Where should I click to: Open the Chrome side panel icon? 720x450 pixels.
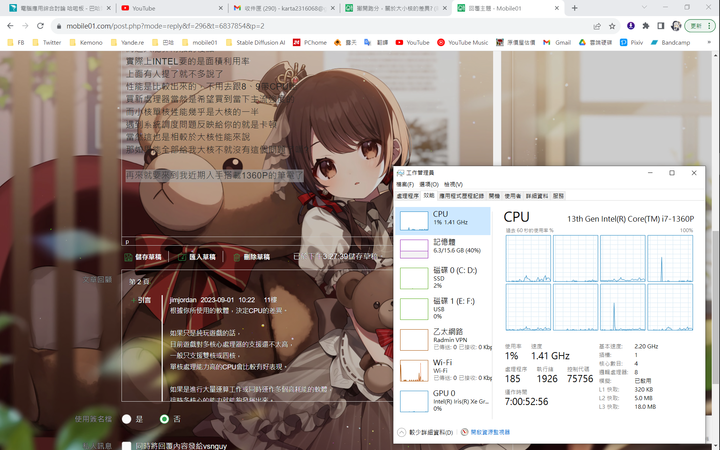point(661,26)
